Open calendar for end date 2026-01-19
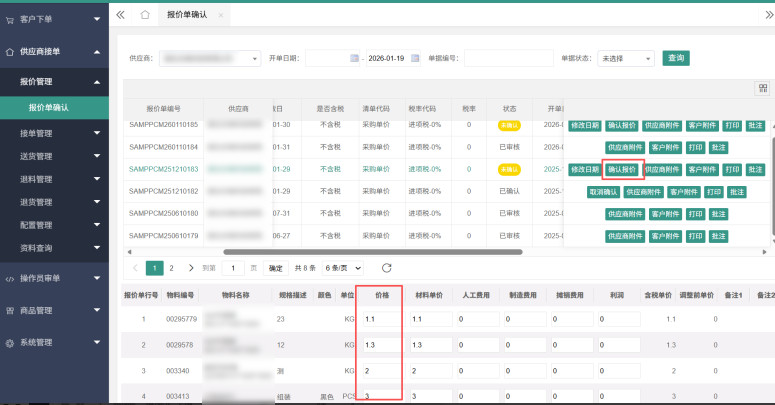The image size is (775, 405). (415, 58)
